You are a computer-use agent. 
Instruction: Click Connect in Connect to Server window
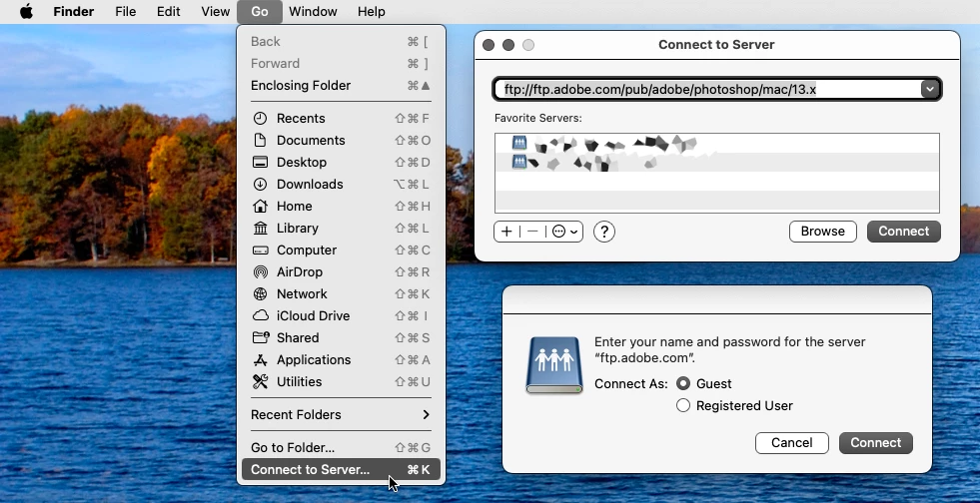(903, 232)
